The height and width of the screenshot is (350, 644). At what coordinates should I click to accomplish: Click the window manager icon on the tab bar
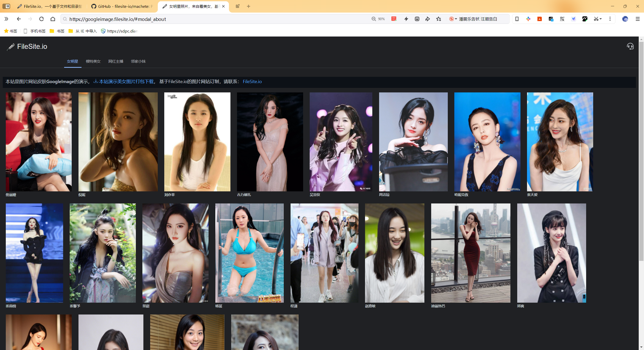pos(7,6)
